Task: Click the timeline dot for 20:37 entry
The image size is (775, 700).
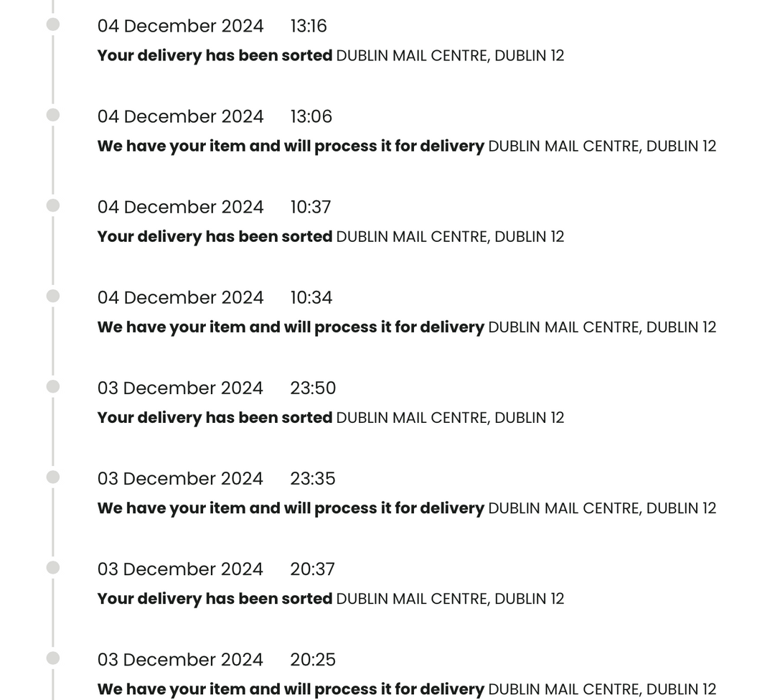Action: (53, 567)
